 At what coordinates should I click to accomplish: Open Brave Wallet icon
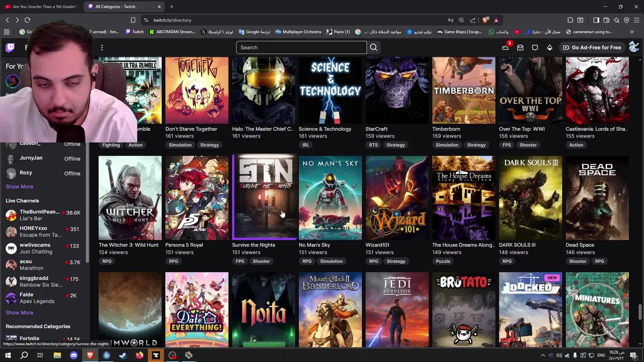click(606, 20)
